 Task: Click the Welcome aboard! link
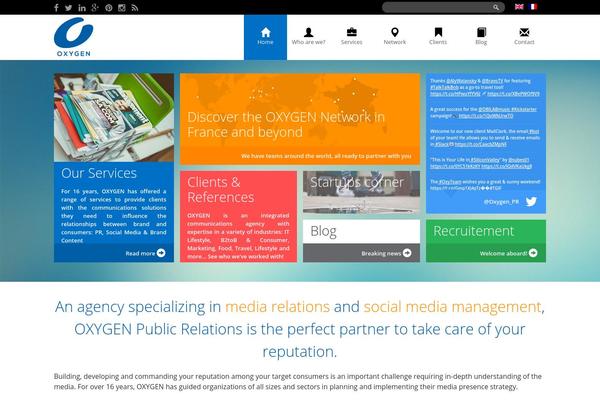[x=503, y=253]
